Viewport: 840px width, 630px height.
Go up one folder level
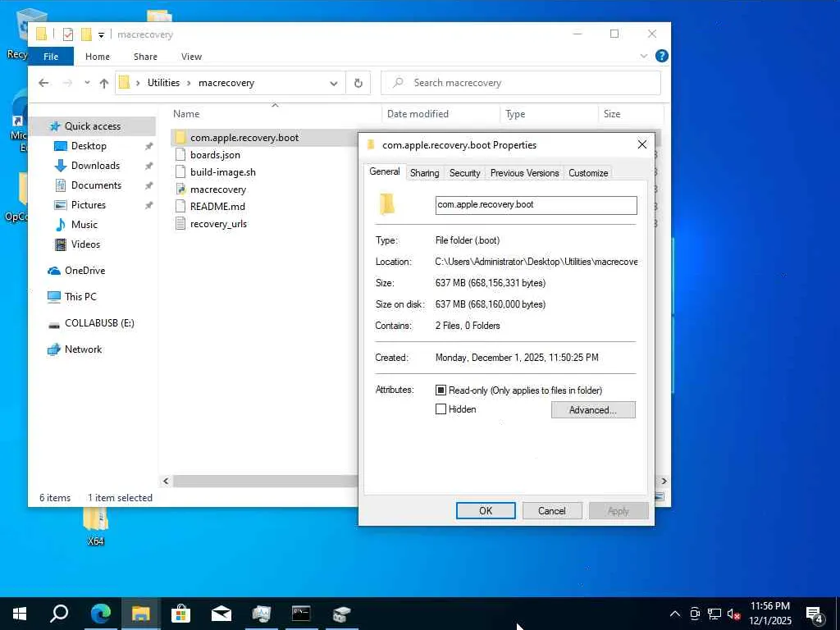(x=104, y=83)
